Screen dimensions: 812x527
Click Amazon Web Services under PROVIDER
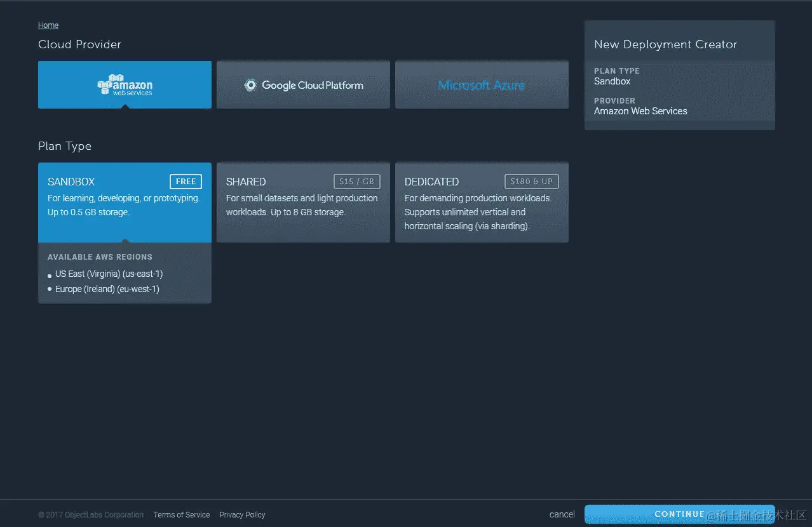(640, 111)
